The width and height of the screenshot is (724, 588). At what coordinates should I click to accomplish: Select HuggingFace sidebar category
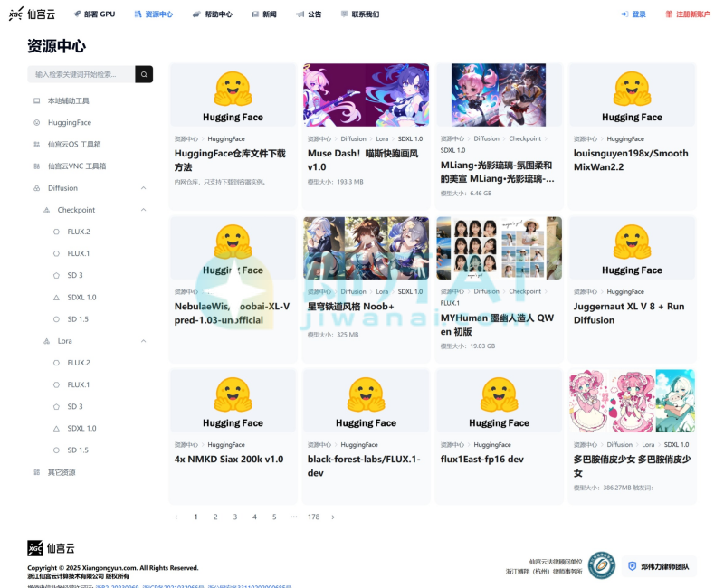69,122
